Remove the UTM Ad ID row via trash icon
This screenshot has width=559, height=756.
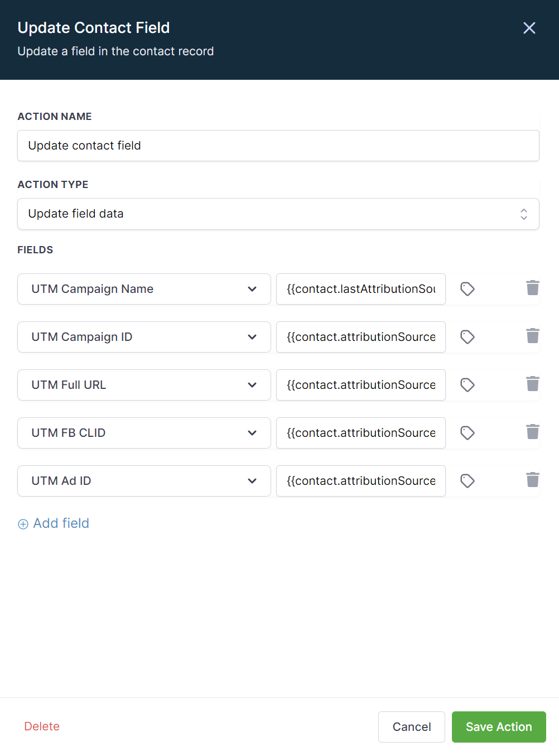533,480
